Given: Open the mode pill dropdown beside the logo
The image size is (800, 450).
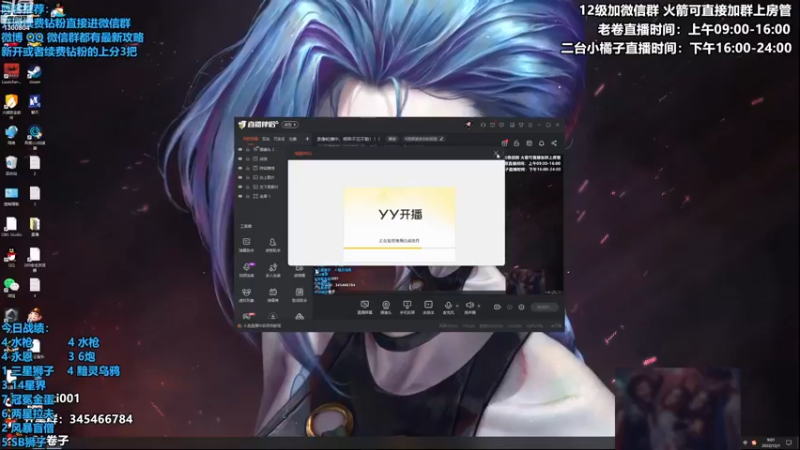Looking at the screenshot, I should [290, 125].
